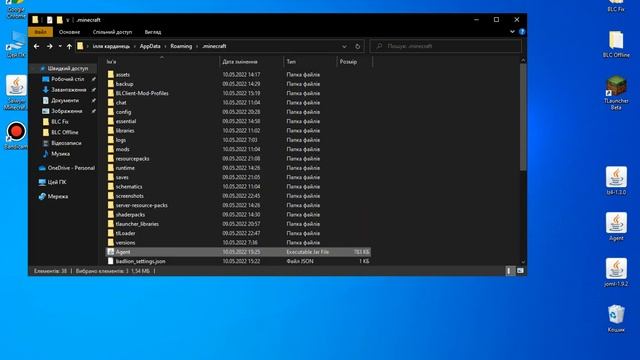This screenshot has height=360, width=640.
Task: Expand the ribbon with the chevron
Action: [x=512, y=31]
